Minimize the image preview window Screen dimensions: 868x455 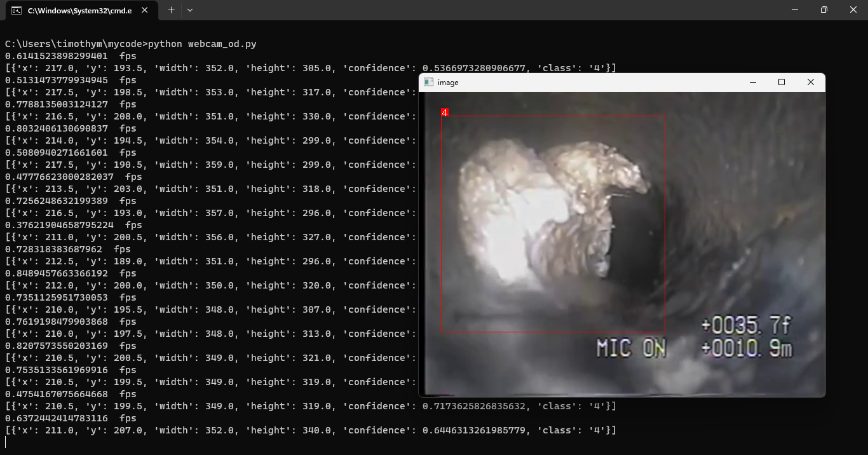pyautogui.click(x=753, y=83)
